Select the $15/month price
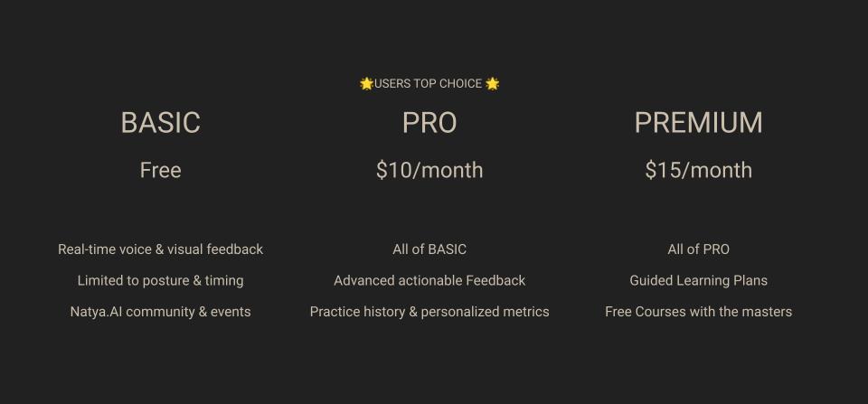The width and height of the screenshot is (868, 404). 699,170
